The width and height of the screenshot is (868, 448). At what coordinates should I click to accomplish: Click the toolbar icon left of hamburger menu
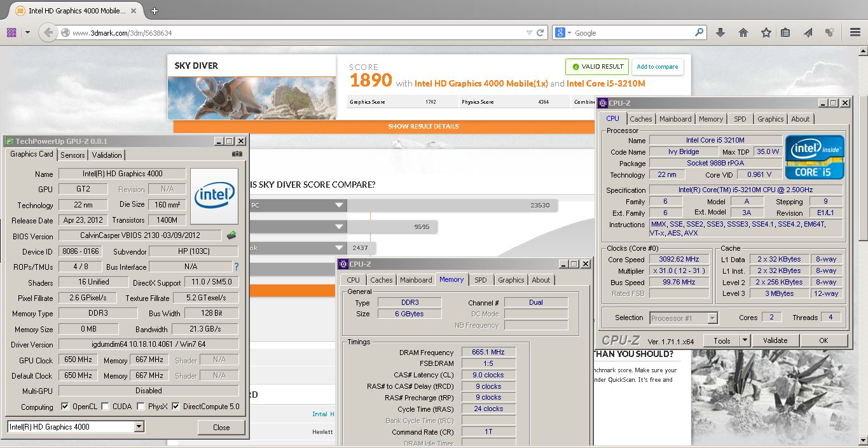[829, 32]
